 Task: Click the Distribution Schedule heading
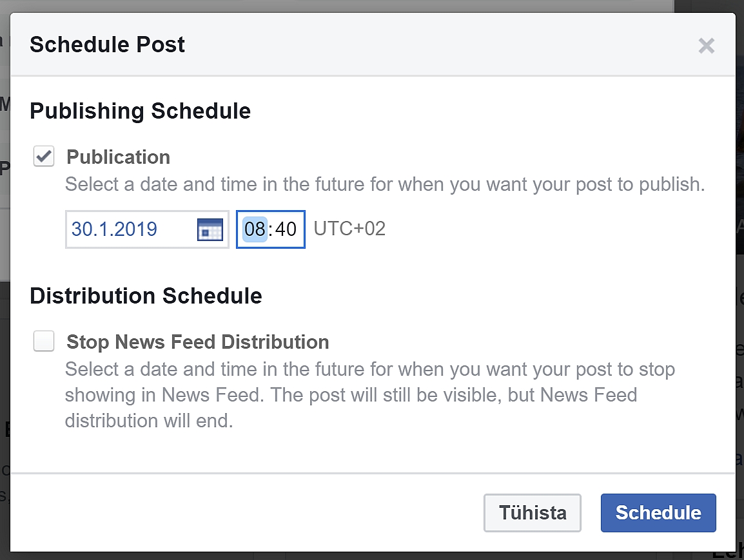146,296
